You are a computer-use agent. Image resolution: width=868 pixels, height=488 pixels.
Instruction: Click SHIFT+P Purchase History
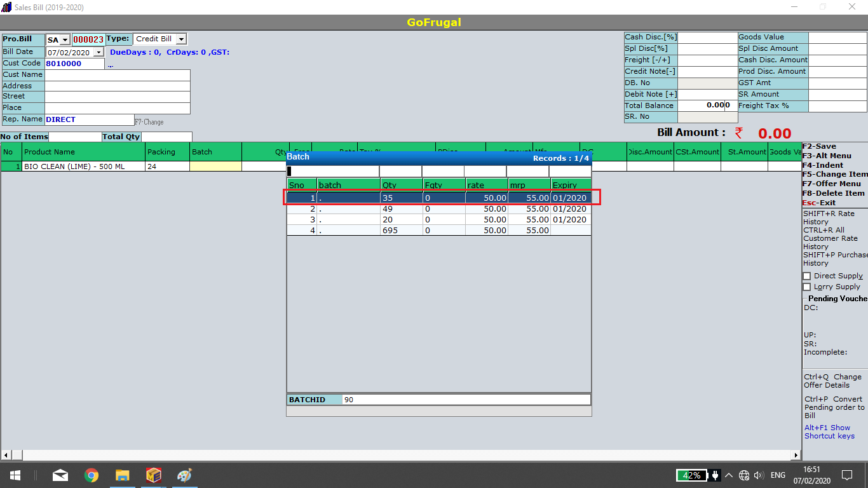tap(835, 259)
